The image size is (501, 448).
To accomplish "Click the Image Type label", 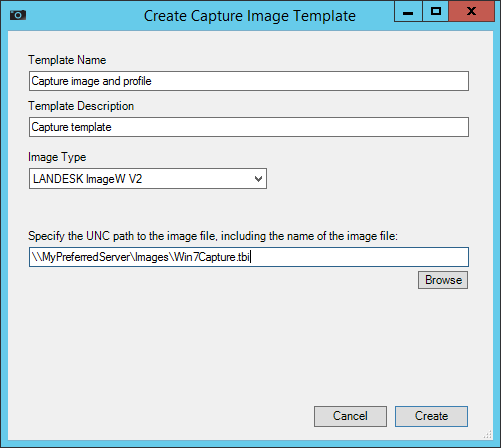I will (57, 157).
